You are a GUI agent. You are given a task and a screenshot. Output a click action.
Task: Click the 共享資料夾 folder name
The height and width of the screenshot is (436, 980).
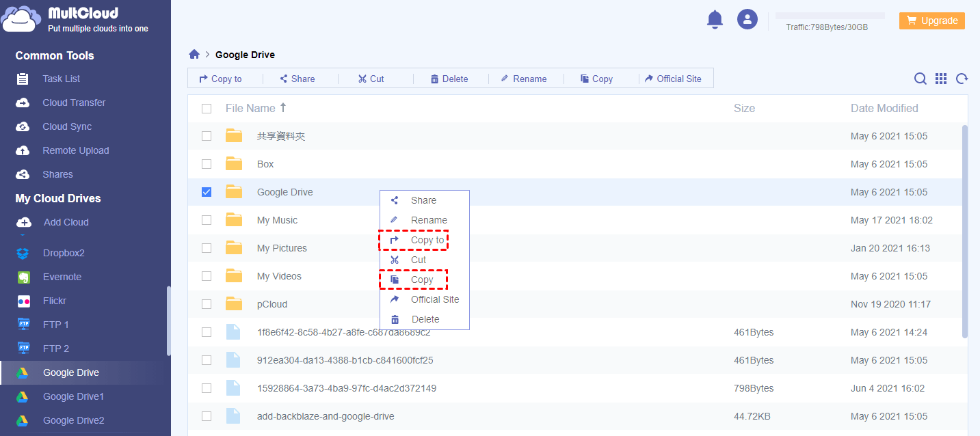pyautogui.click(x=281, y=136)
